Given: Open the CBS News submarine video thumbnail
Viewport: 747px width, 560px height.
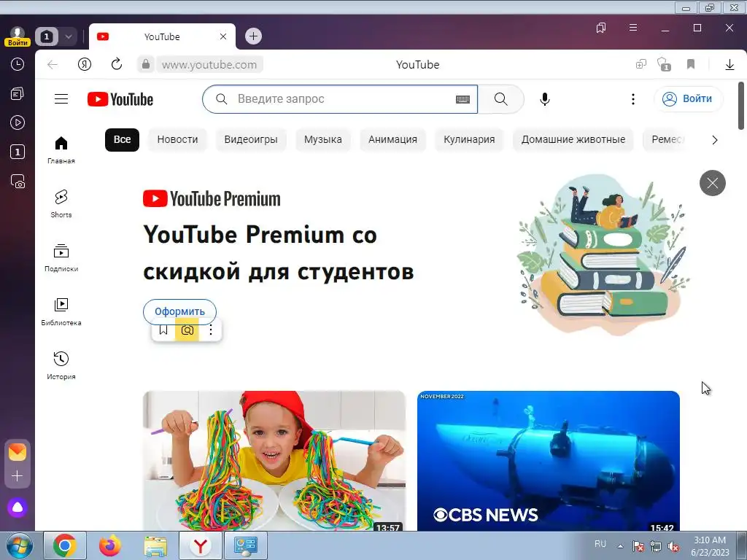Looking at the screenshot, I should (549, 461).
